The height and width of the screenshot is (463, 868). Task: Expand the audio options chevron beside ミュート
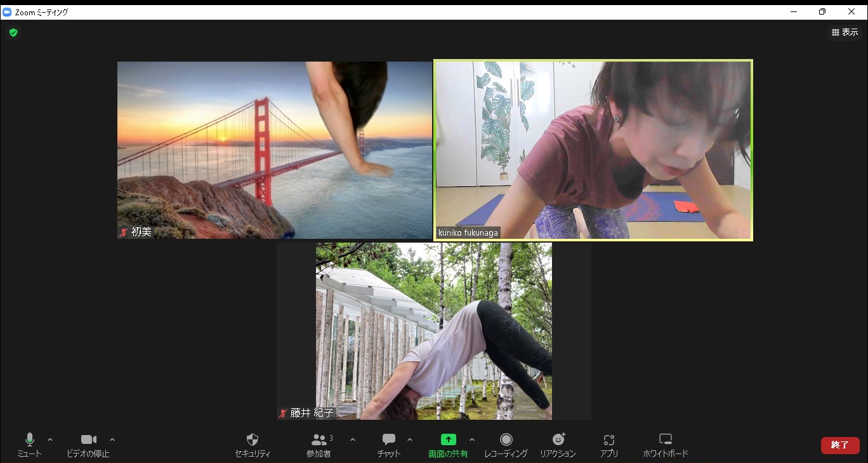[x=50, y=440]
